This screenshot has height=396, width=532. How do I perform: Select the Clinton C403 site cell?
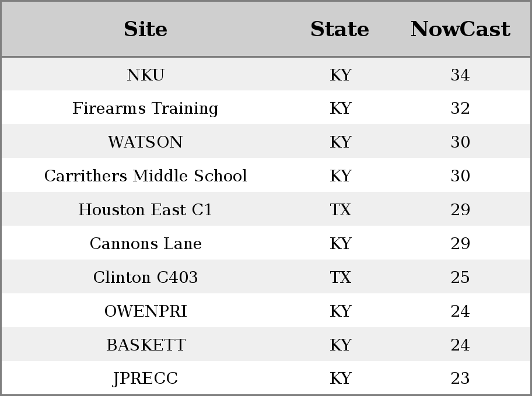click(x=145, y=277)
